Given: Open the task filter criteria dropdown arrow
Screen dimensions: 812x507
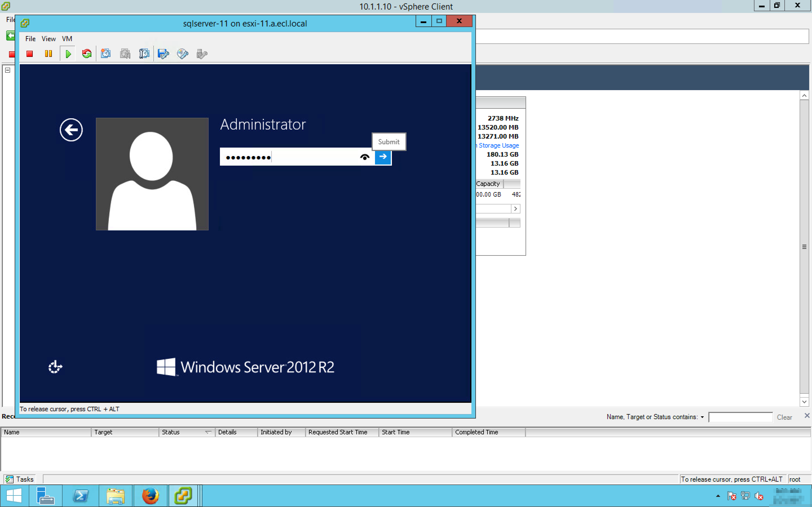Looking at the screenshot, I should [x=702, y=417].
